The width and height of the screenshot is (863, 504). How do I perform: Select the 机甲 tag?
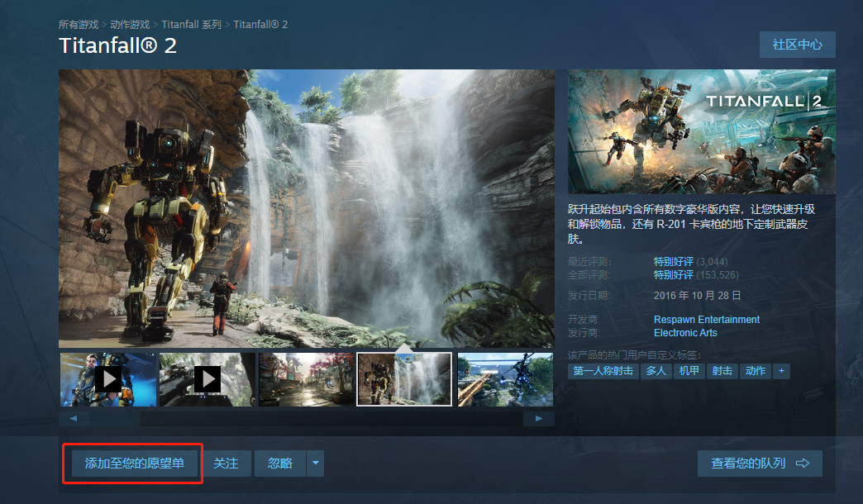pyautogui.click(x=689, y=371)
